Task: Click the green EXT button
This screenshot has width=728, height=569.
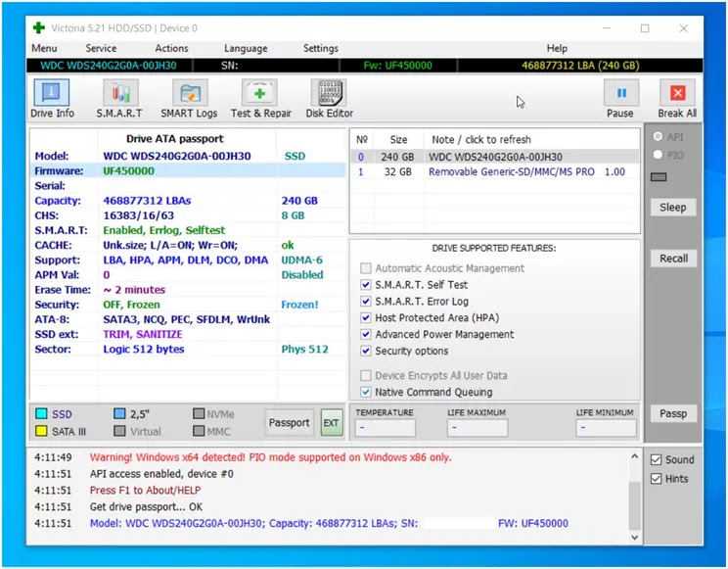Action: [x=331, y=422]
